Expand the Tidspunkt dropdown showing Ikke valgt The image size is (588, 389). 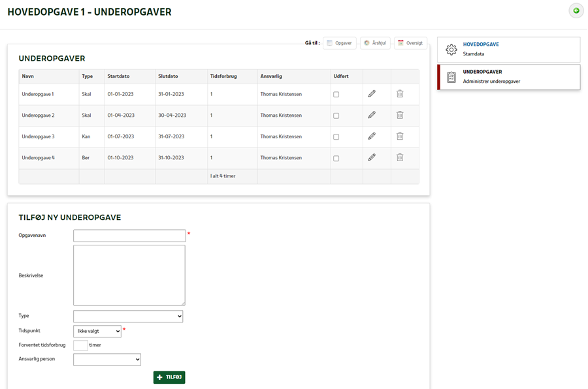coord(97,332)
